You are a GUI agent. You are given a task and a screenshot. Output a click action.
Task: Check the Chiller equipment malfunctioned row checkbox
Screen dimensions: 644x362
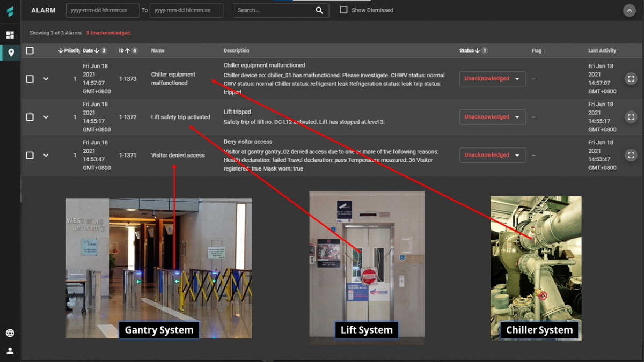point(30,79)
